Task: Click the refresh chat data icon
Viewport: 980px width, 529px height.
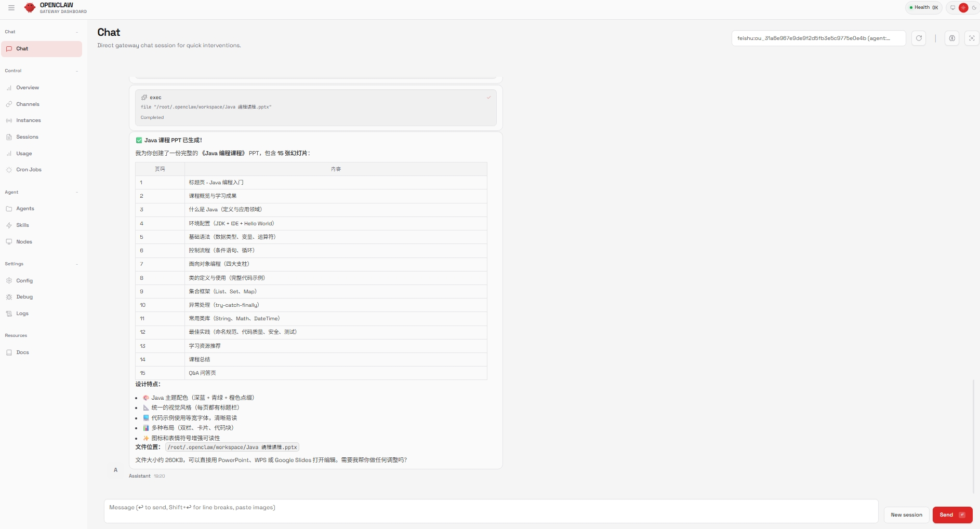Action: [919, 38]
